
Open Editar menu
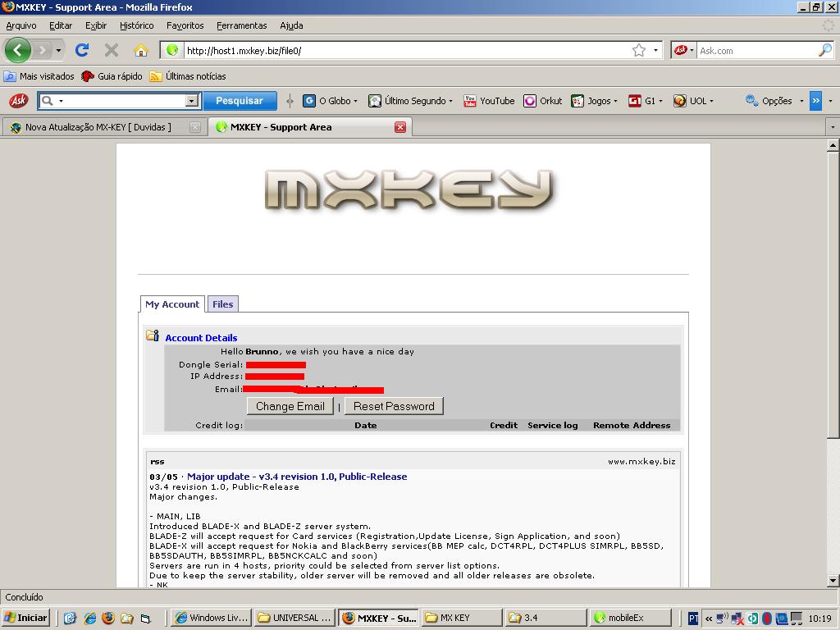(61, 25)
